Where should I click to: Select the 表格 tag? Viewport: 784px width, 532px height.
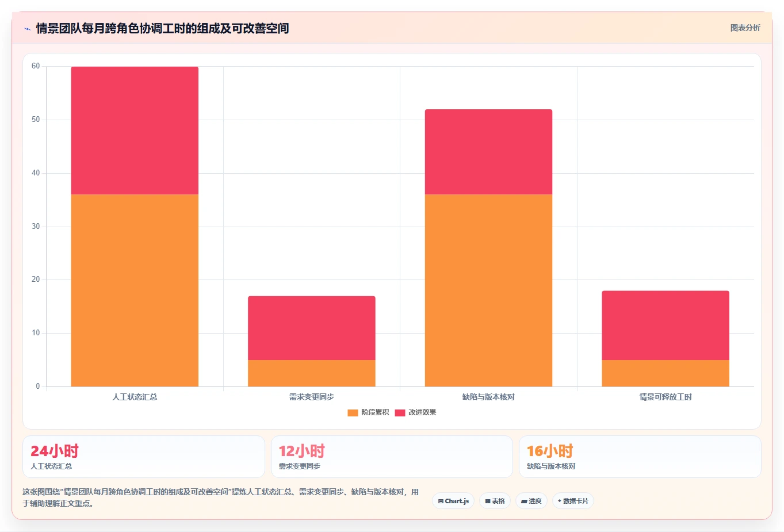point(495,501)
